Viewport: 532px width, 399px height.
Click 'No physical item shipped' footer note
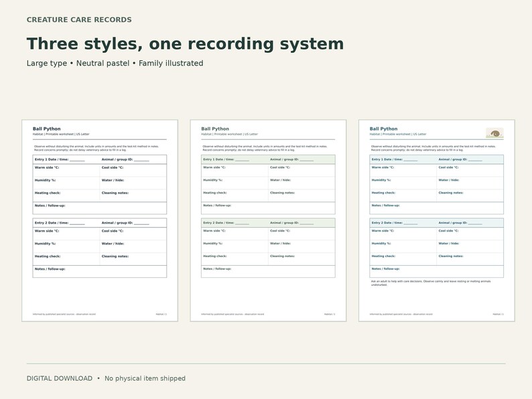click(x=145, y=378)
